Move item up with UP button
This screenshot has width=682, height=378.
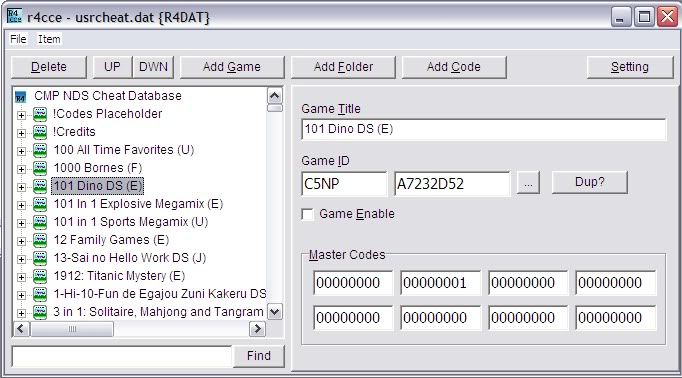[x=112, y=67]
